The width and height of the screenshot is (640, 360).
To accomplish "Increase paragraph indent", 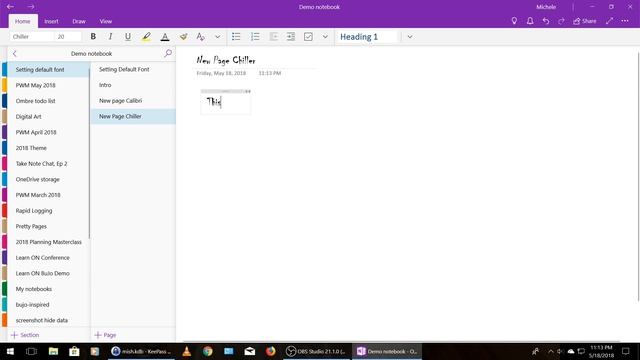I will tap(291, 37).
